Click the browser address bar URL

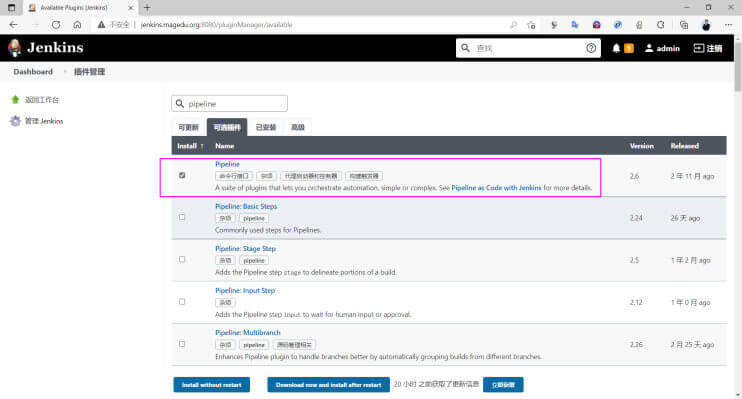click(x=216, y=25)
